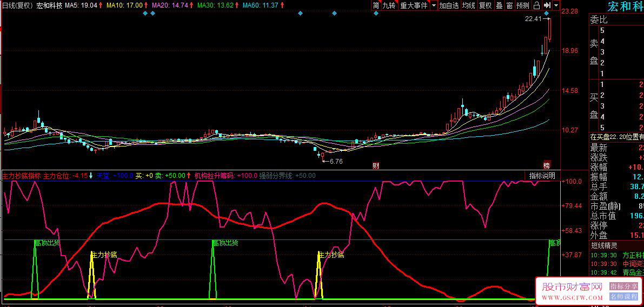
Task: Click the 主力抄底指标 indicator name
Action: pos(21,176)
